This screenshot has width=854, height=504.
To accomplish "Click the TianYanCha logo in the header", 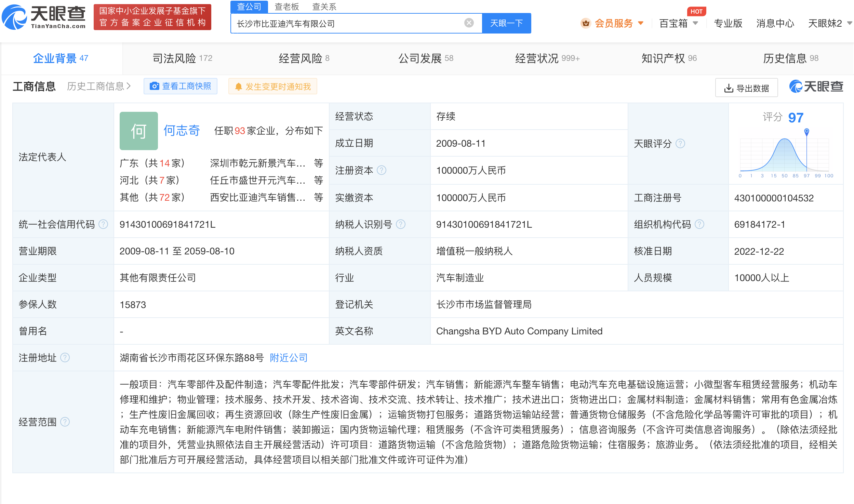I will point(44,17).
